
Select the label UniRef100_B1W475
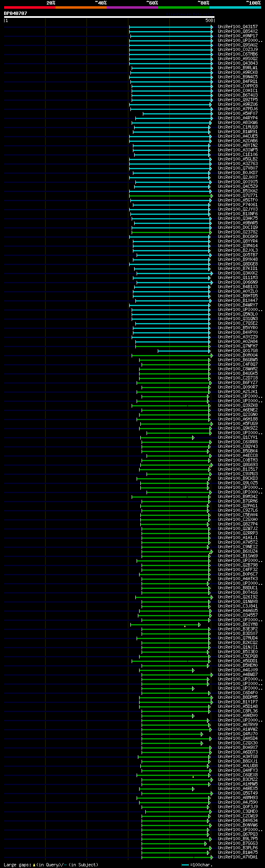238,852
